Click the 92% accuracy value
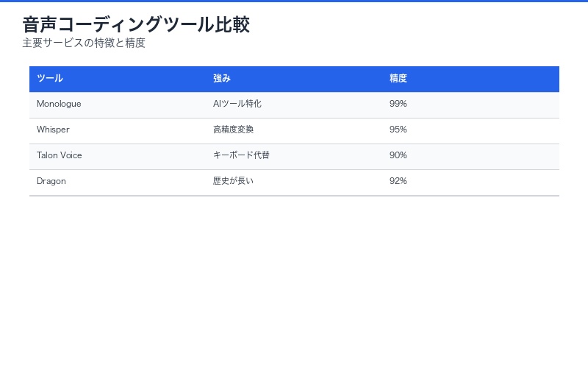 pyautogui.click(x=398, y=182)
